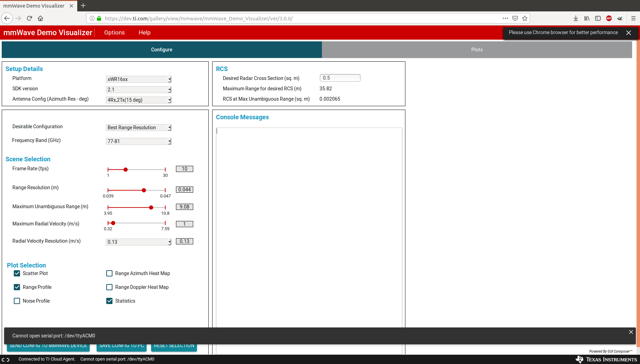
Task: Click the Range Resolution slider handle
Action: click(x=144, y=190)
